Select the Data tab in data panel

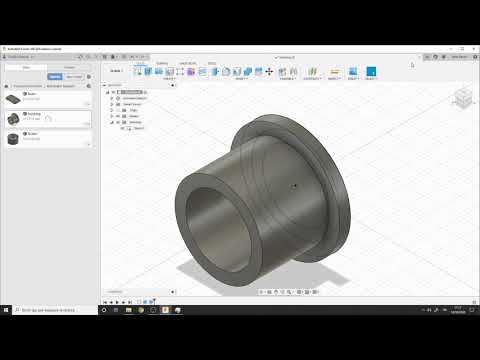pos(26,67)
